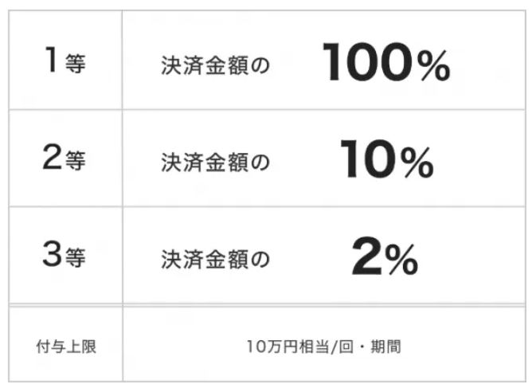The width and height of the screenshot is (532, 392).
Task: Select 決済金額の text in second row
Action: [x=215, y=163]
